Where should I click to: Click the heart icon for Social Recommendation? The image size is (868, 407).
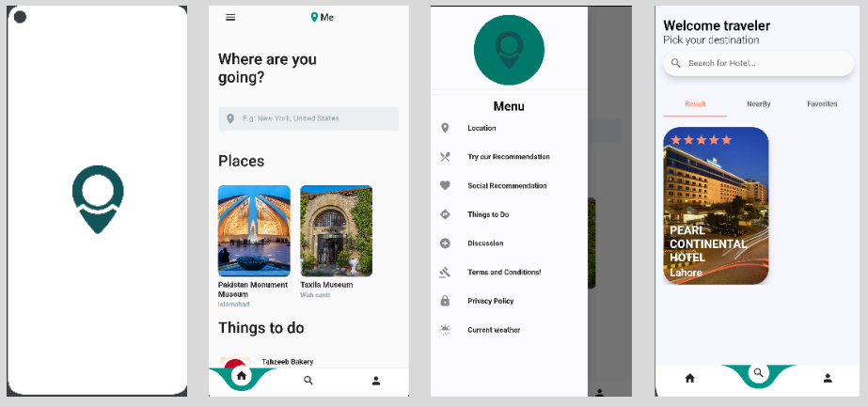[x=445, y=186]
